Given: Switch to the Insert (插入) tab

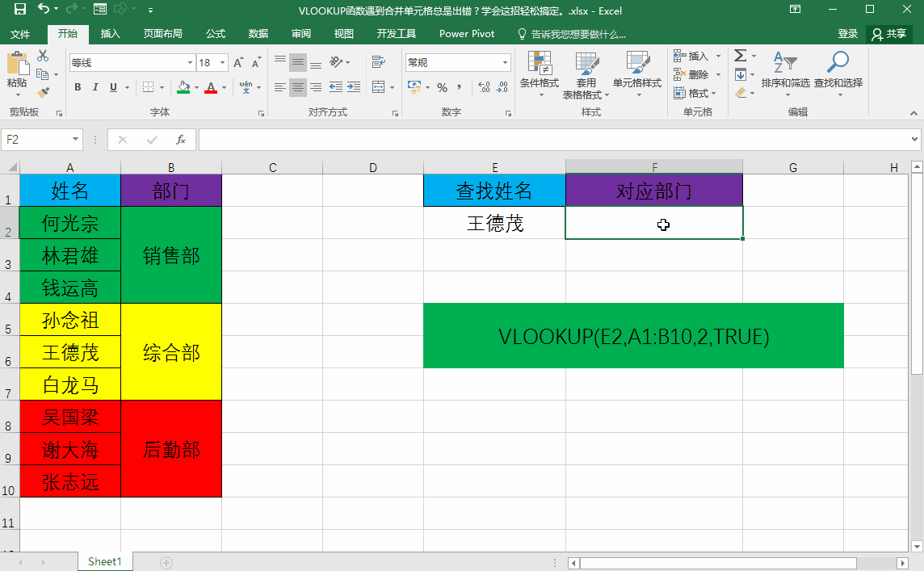Looking at the screenshot, I should (x=110, y=34).
